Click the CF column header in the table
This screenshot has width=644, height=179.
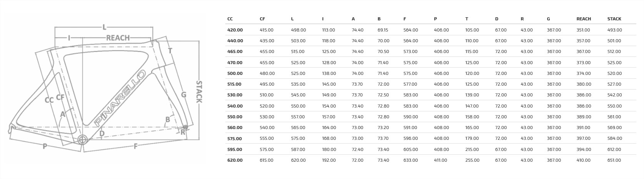[x=262, y=19]
